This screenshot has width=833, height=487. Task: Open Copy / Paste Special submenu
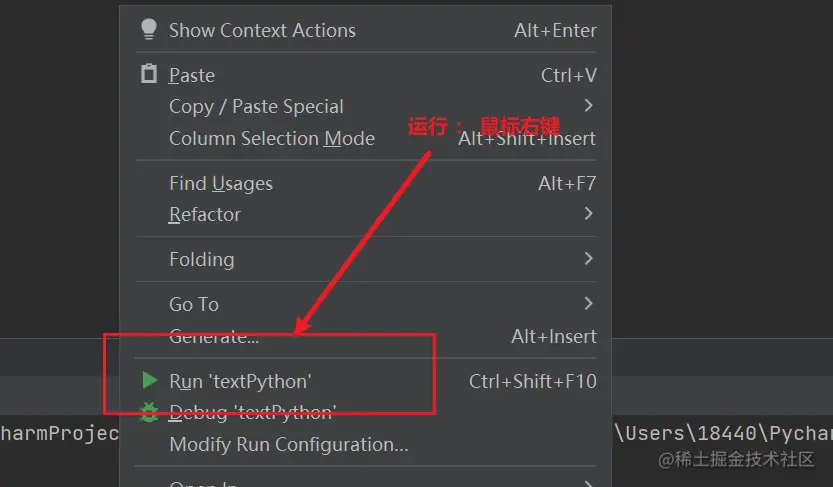(x=256, y=107)
